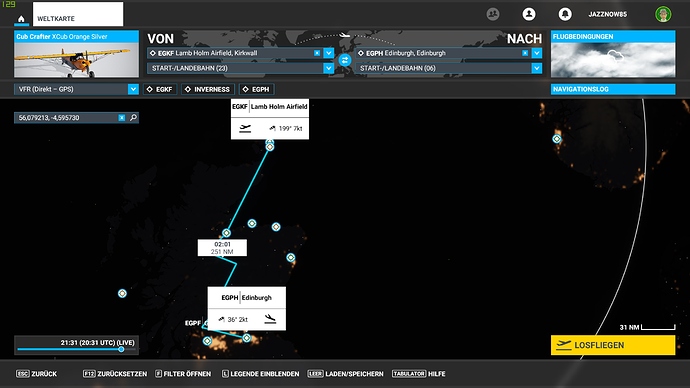
Task: Click the landing icon in EGPH popup
Action: tap(270, 319)
